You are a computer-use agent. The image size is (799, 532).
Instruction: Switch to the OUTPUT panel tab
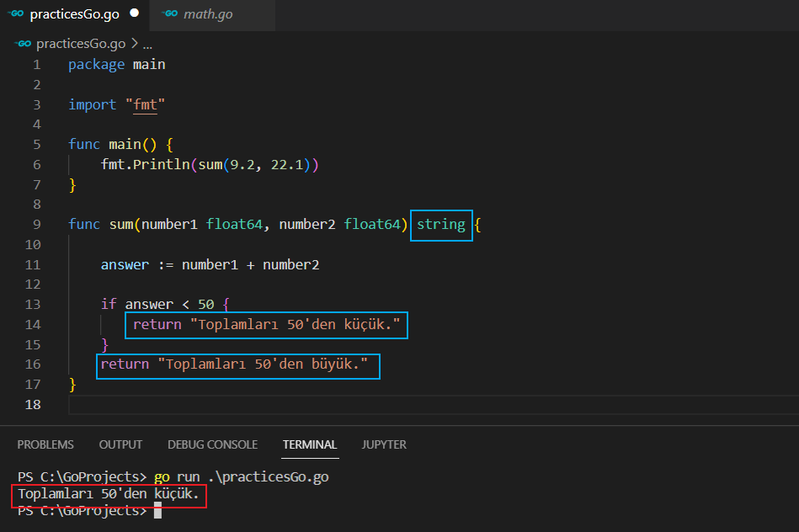coord(120,444)
